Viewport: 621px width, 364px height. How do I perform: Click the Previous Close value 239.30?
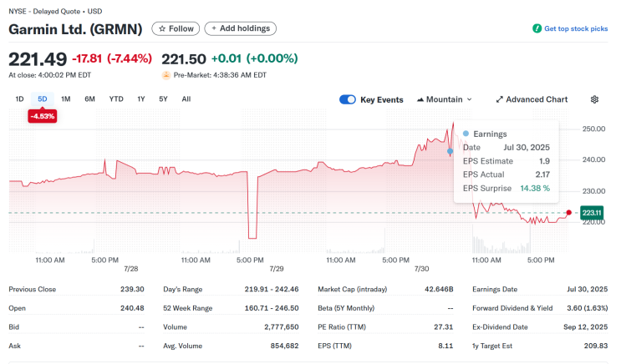coord(132,289)
